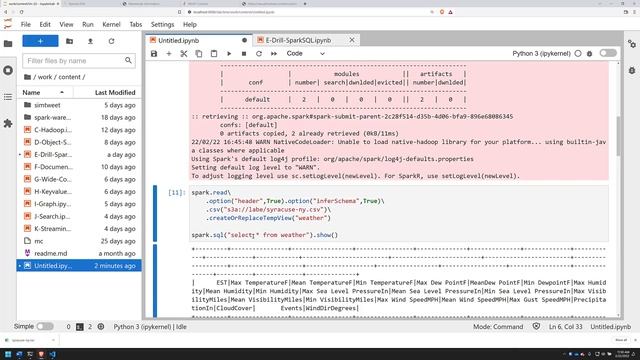Click the kernel status circle indicator
This screenshot has height=360, width=640.
tap(578, 53)
